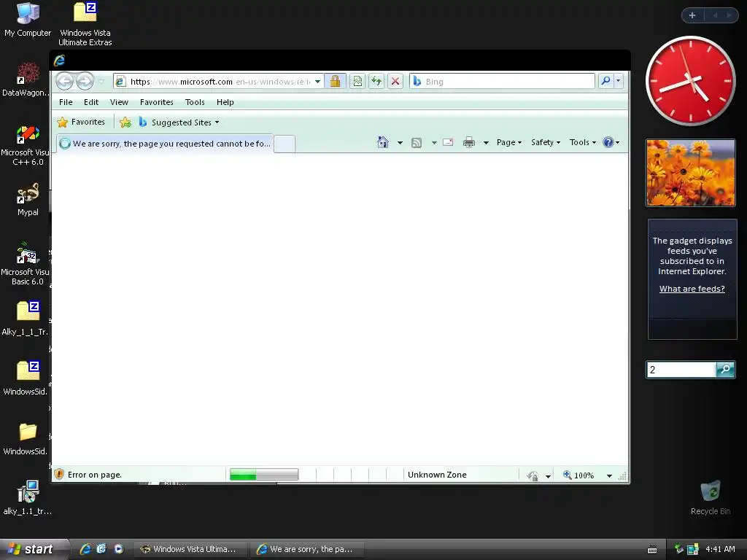Click the 'Error on page' status warning

88,474
